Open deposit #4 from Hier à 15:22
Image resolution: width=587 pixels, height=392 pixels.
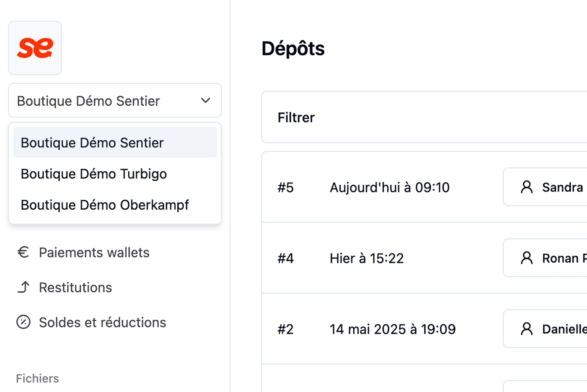pos(424,258)
